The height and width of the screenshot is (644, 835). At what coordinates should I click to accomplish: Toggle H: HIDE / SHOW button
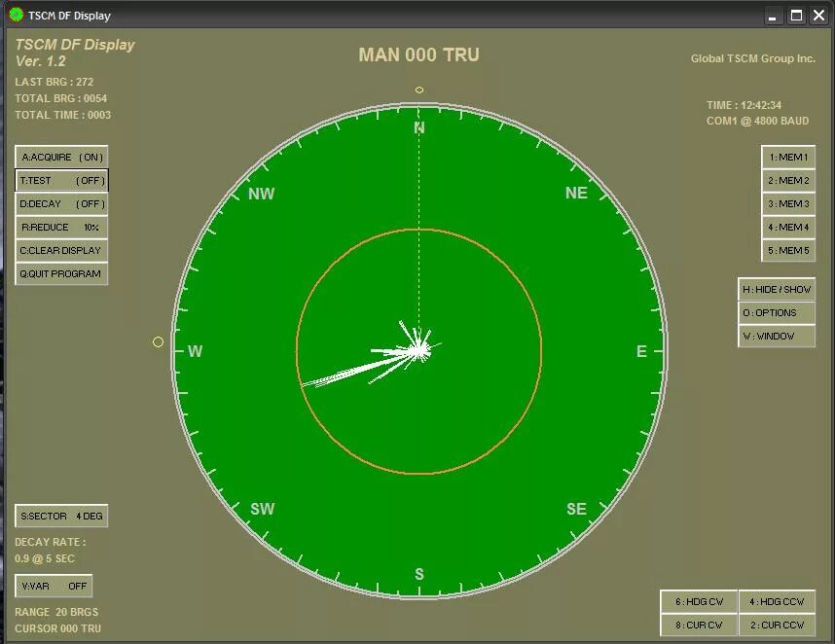(777, 290)
